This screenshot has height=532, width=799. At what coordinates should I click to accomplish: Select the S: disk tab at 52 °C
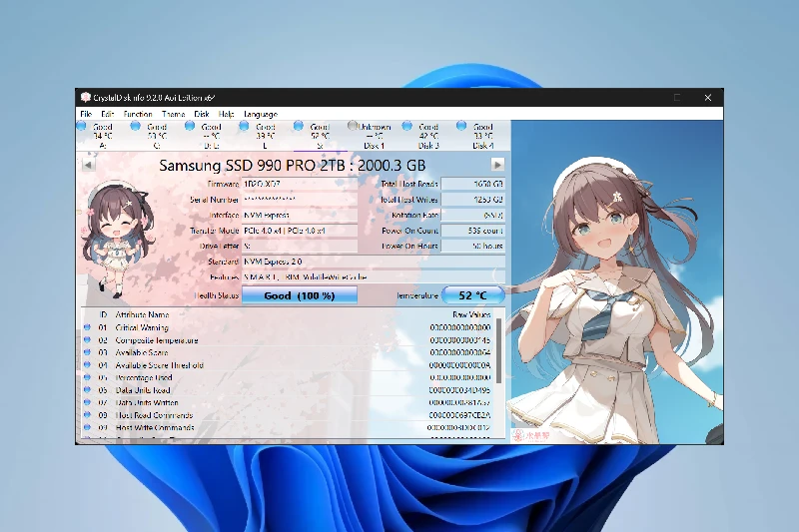[x=320, y=136]
